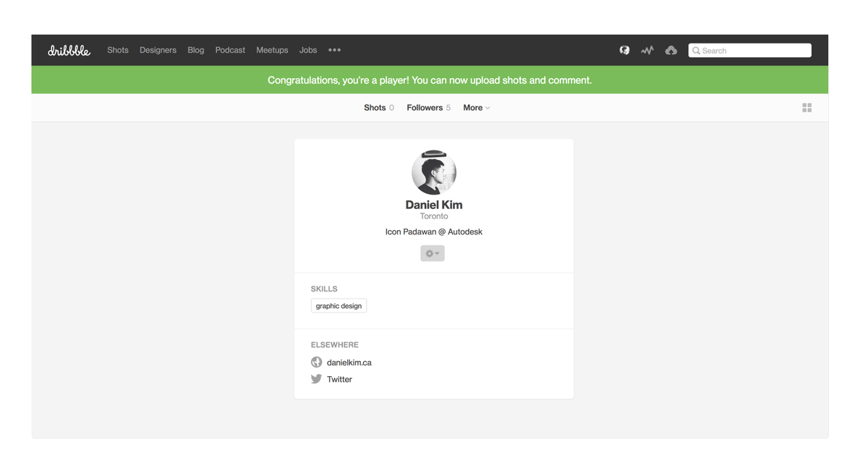
Task: Click the Daniel Kim name
Action: tap(434, 205)
